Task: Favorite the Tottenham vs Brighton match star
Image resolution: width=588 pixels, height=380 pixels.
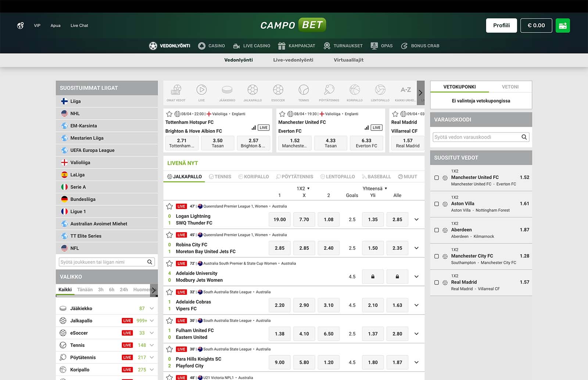Action: (x=169, y=114)
